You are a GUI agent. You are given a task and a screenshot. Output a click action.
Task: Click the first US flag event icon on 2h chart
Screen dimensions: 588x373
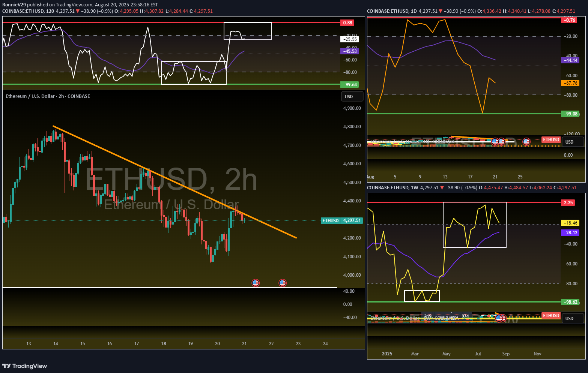(256, 283)
